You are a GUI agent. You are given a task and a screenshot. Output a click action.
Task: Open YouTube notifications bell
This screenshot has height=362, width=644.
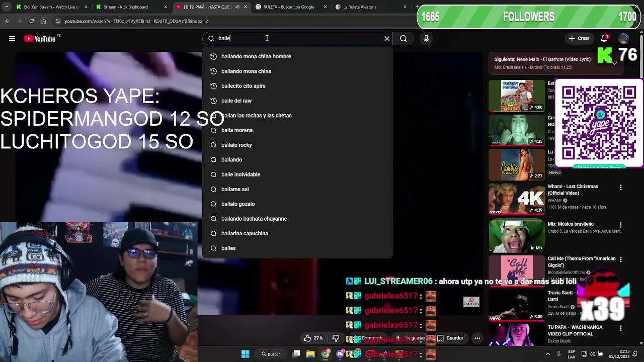pyautogui.click(x=604, y=39)
